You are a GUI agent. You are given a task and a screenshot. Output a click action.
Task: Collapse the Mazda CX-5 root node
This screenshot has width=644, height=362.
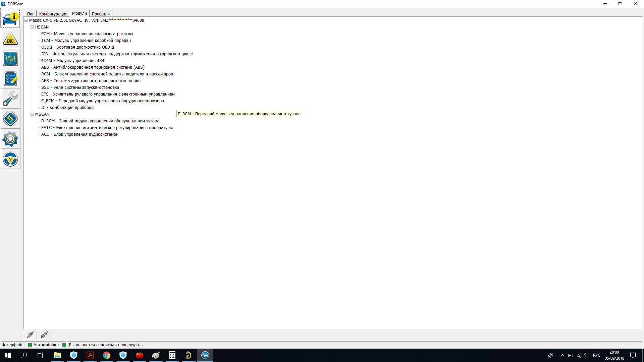point(26,20)
